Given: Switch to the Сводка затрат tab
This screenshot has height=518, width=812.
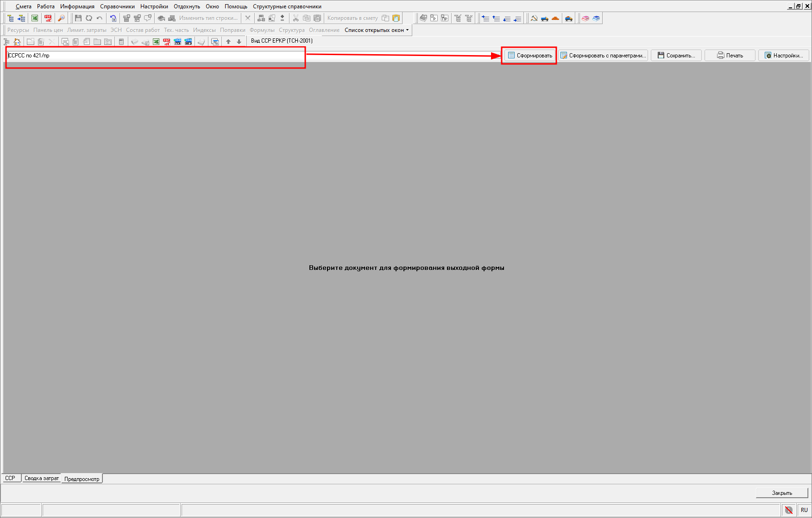Looking at the screenshot, I should point(41,478).
